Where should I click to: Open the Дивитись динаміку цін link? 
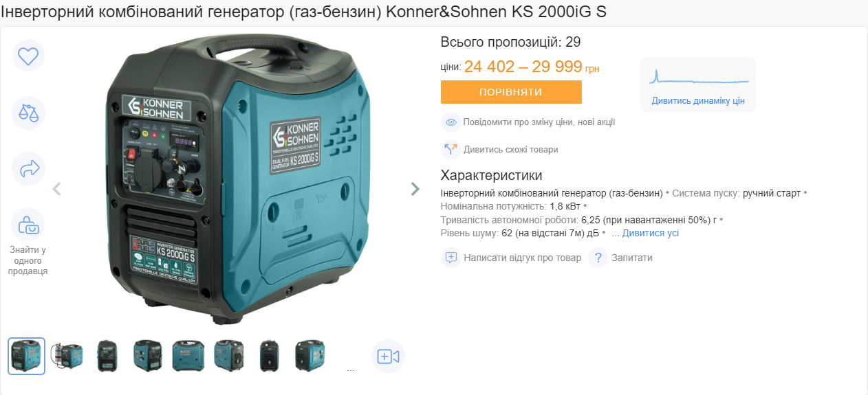[x=698, y=101]
